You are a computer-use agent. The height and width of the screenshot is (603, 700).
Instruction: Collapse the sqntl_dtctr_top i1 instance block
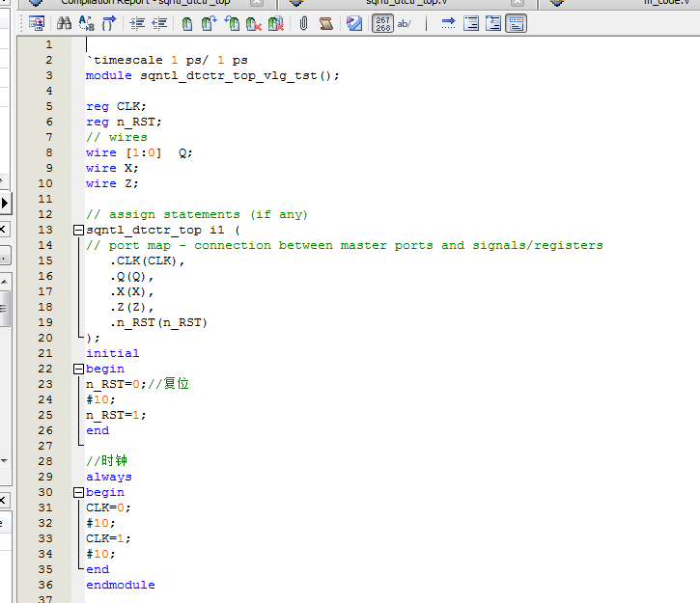(x=78, y=231)
